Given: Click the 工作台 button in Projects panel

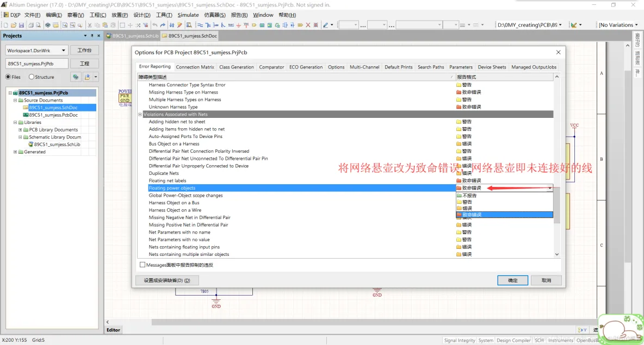Looking at the screenshot, I should [x=84, y=51].
